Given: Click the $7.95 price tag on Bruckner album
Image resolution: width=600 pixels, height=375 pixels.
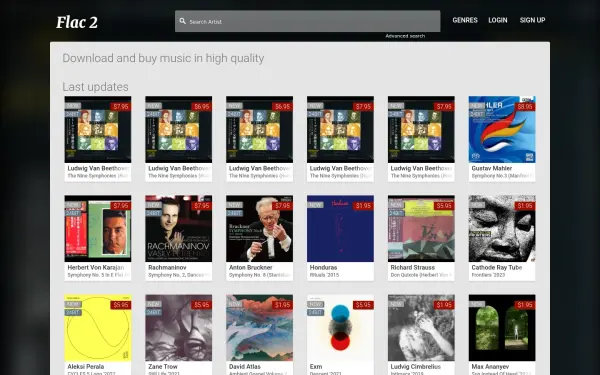Looking at the screenshot, I should pyautogui.click(x=282, y=206).
